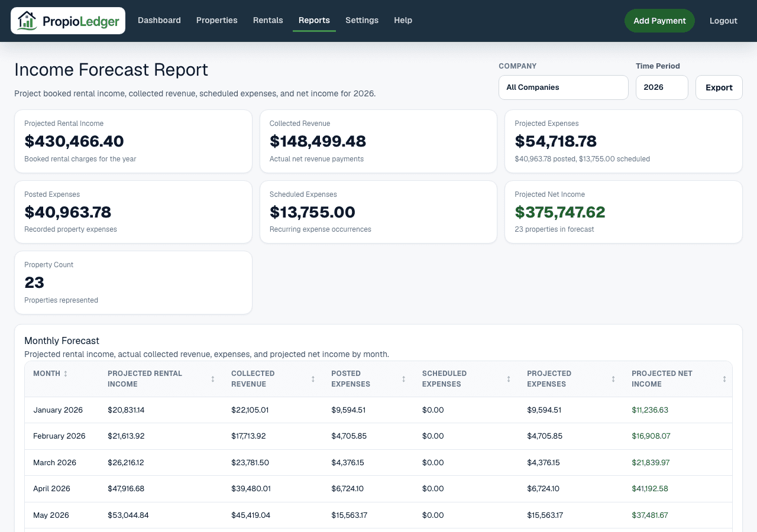Open Settings from the navbar
The width and height of the screenshot is (757, 532).
pos(362,20)
